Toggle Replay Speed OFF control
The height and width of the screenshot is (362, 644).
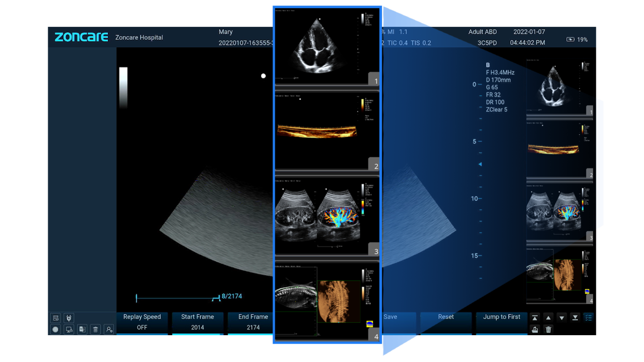click(142, 322)
